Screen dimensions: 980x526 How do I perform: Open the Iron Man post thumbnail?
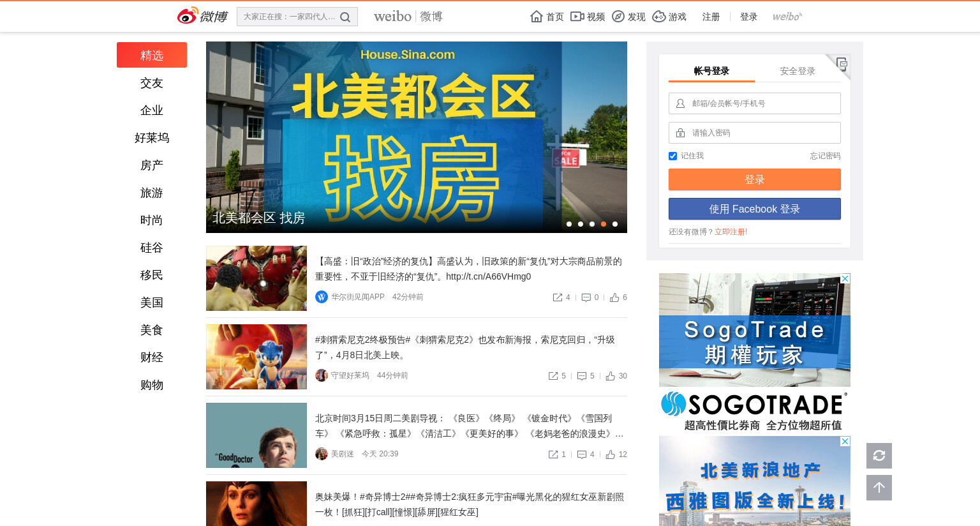256,278
